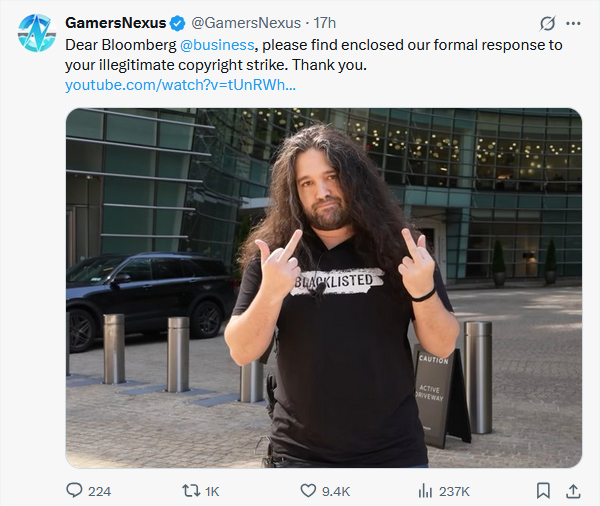Click the 9.4K likes count
The width and height of the screenshot is (600, 506).
(336, 491)
